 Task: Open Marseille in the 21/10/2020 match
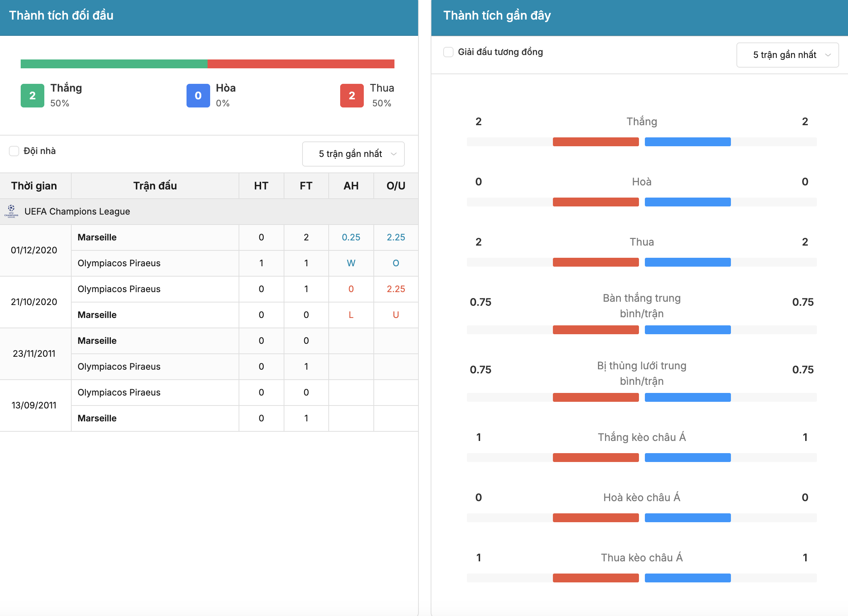(97, 315)
